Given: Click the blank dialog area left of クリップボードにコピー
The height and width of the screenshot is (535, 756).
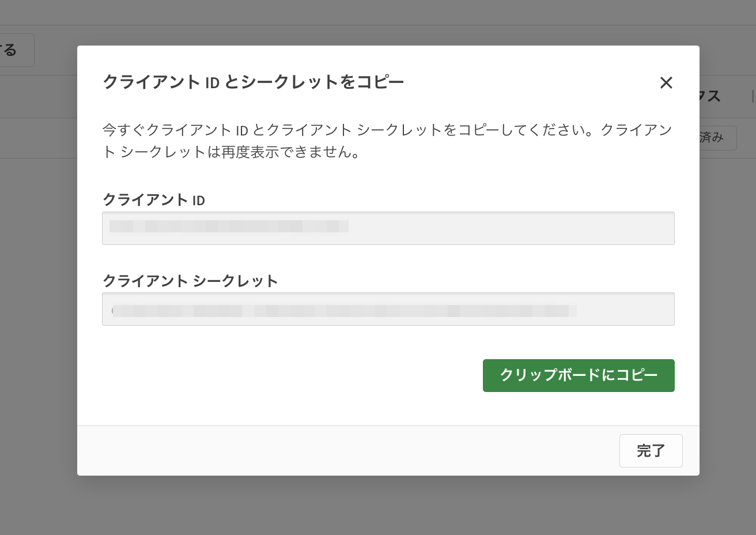Looking at the screenshot, I should point(288,375).
